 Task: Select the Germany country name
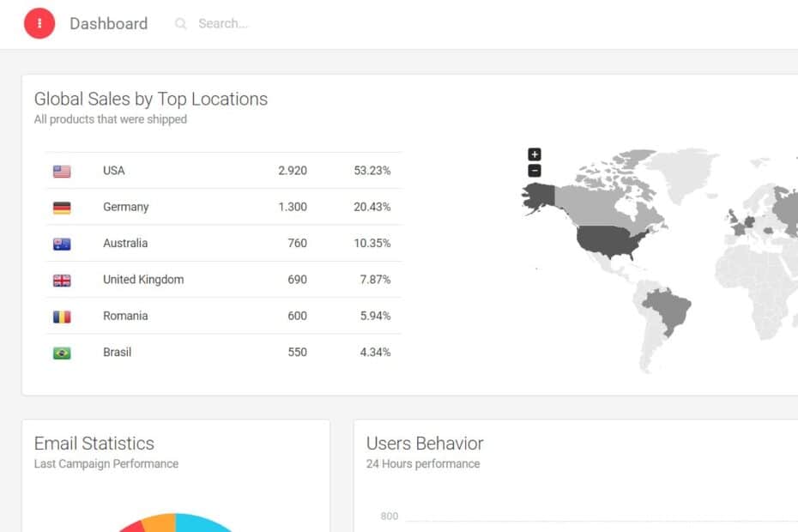point(125,207)
